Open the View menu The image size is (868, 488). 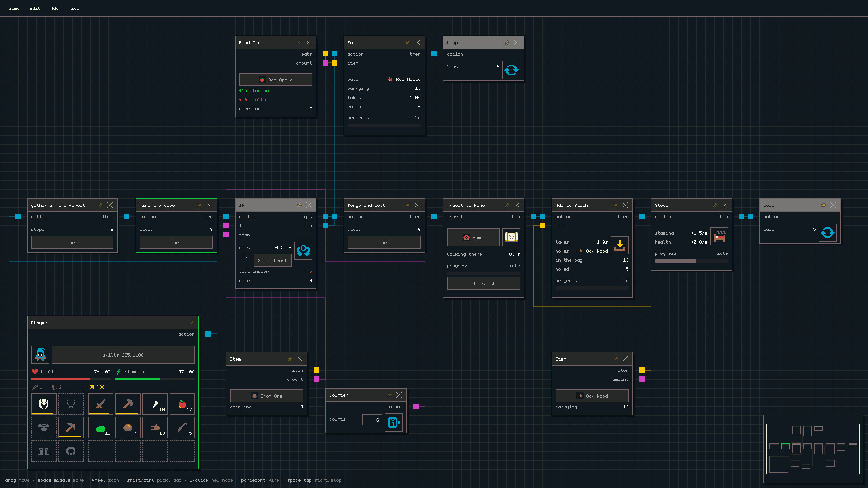(74, 8)
